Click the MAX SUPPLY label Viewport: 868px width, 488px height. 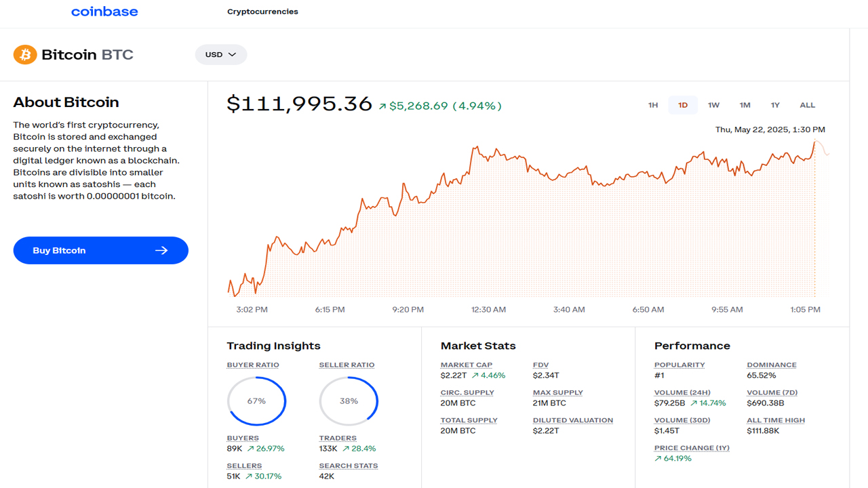558,392
